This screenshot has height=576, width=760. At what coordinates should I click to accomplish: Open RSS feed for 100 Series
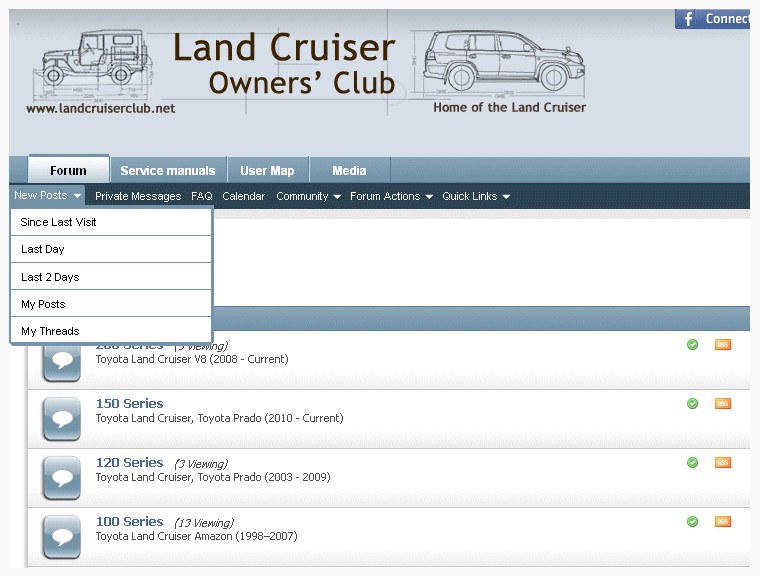[723, 522]
